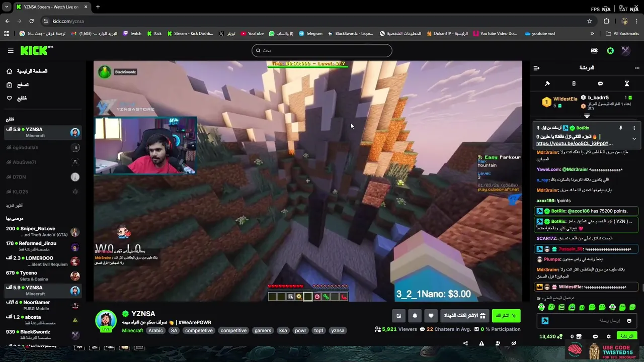Click the share stream icon
This screenshot has height=362, width=644.
(465, 343)
